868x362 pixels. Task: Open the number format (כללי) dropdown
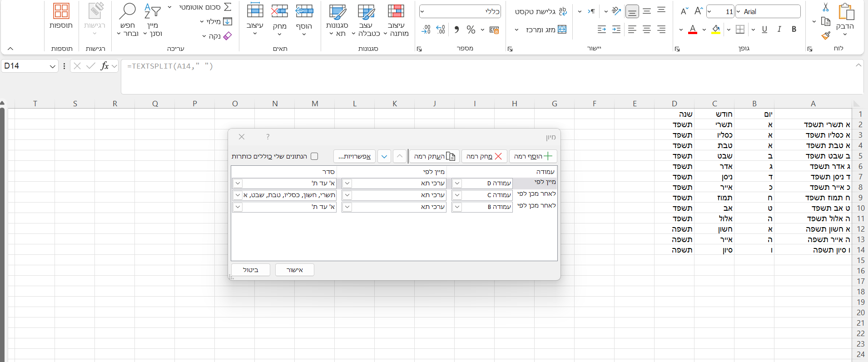click(x=422, y=11)
